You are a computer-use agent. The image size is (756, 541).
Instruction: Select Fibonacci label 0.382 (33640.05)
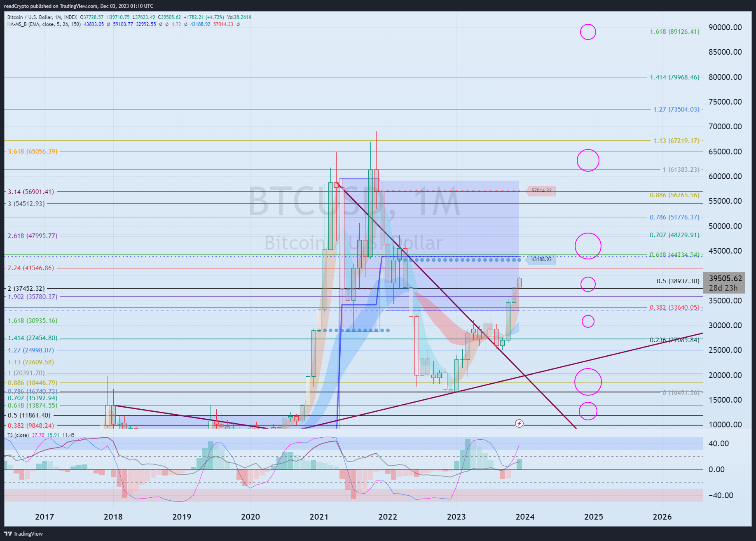tap(674, 307)
